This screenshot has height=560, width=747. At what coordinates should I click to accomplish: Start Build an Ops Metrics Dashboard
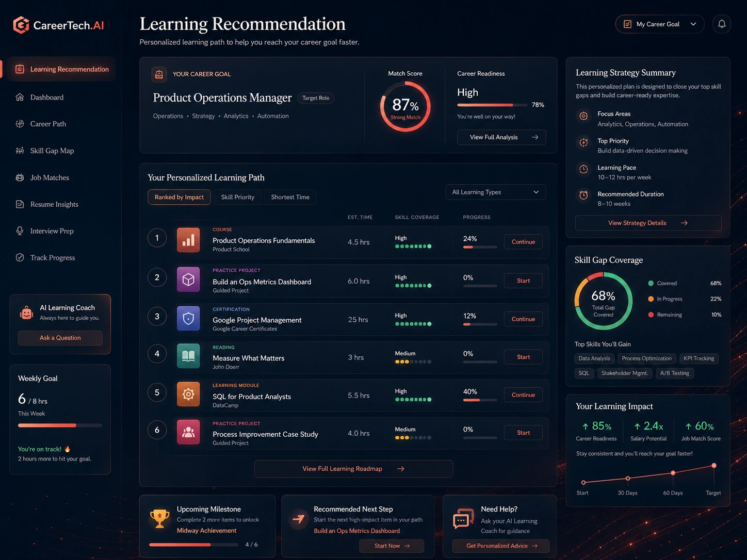(523, 281)
